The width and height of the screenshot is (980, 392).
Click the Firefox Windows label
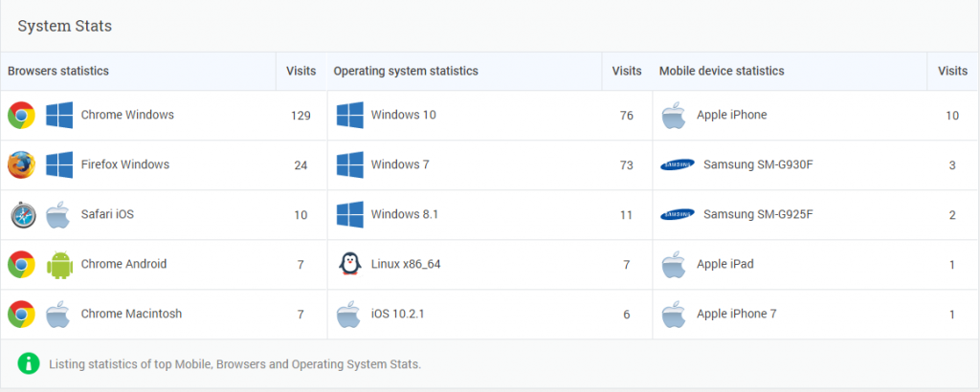click(x=125, y=164)
